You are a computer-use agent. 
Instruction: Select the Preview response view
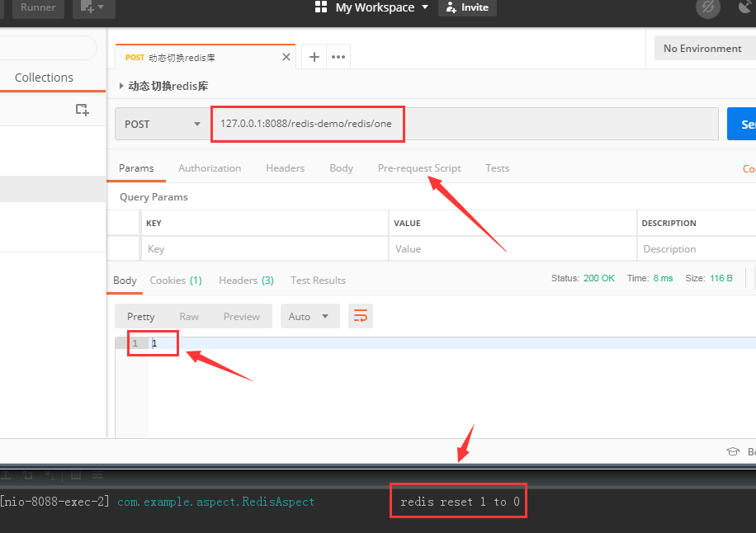pos(242,317)
